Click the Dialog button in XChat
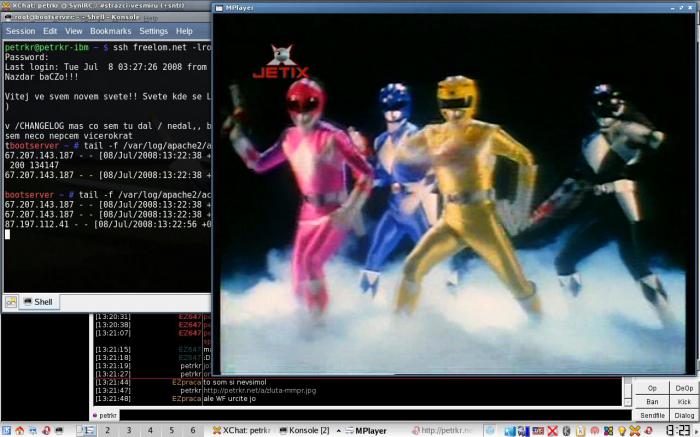This screenshot has height=437, width=700. 684,416
